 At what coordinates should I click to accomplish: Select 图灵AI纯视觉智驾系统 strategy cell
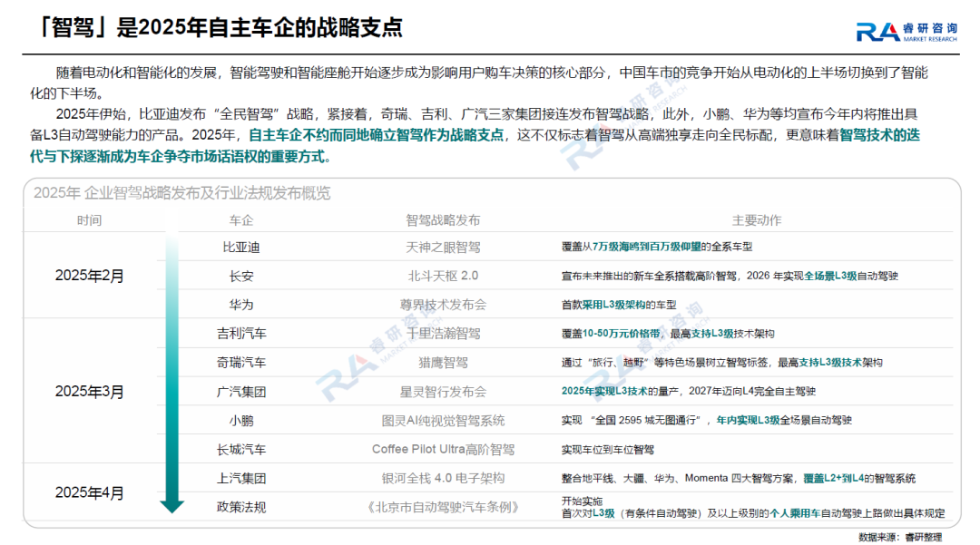pos(443,420)
